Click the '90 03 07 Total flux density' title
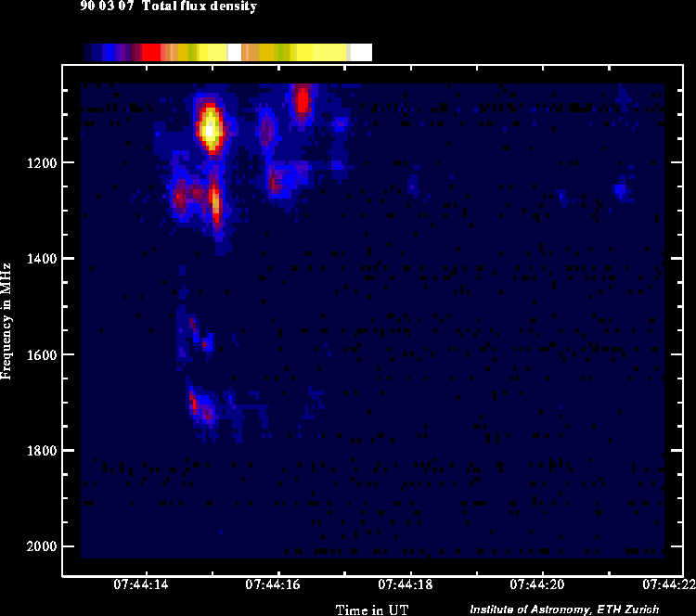This screenshot has width=696, height=616. pyautogui.click(x=169, y=6)
